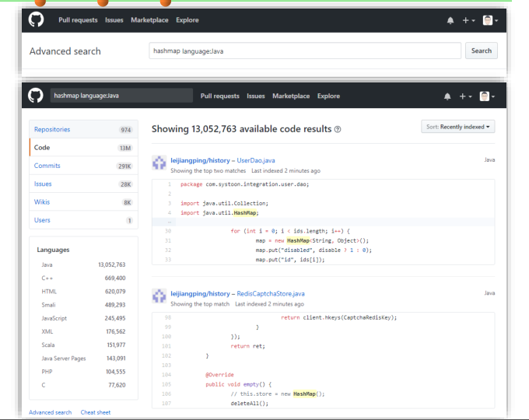This screenshot has width=529, height=420.
Task: Open Marketplace in the top navigation bar
Action: click(149, 20)
